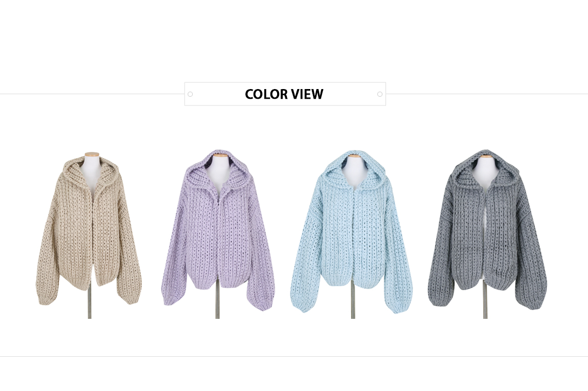The height and width of the screenshot is (391, 588).
Task: Select the sky blue hooded cardigan image
Action: tap(352, 234)
